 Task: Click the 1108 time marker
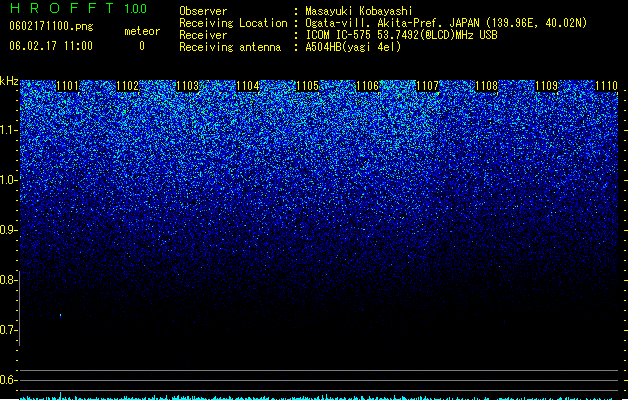click(x=487, y=86)
